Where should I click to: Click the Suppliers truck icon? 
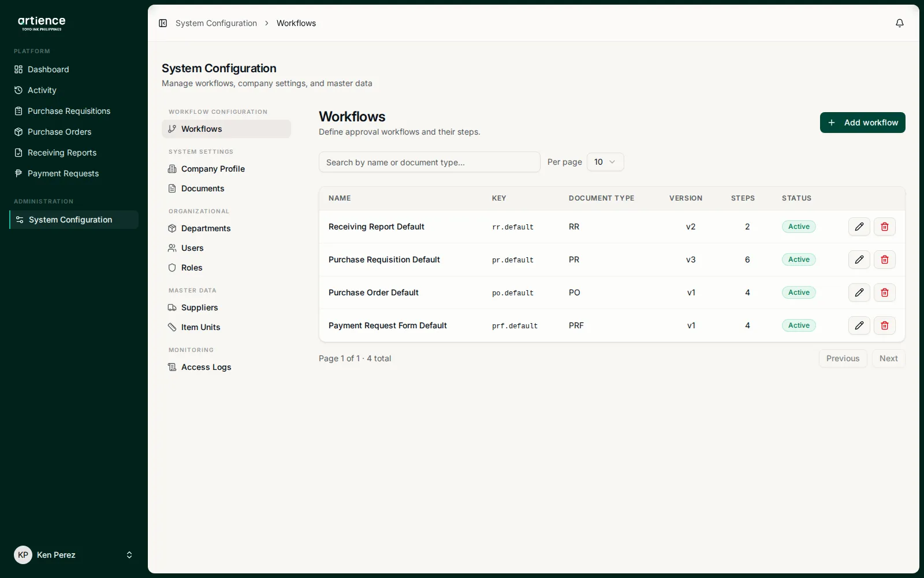(x=172, y=307)
